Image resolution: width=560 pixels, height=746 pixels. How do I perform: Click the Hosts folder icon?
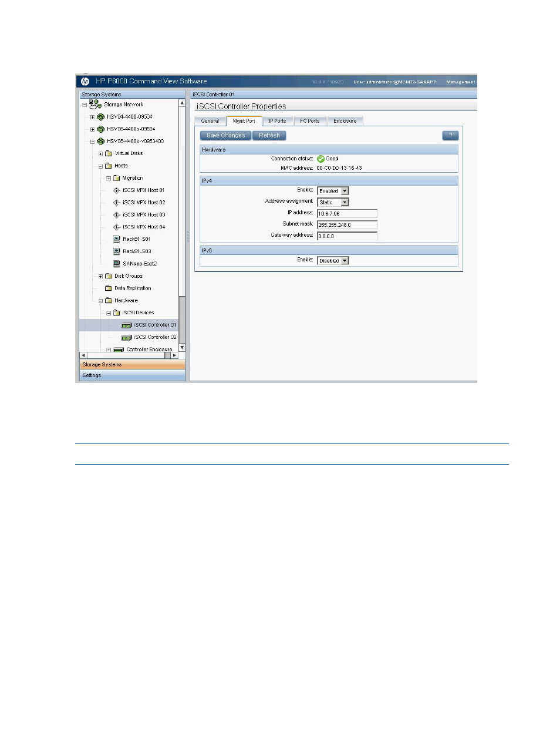coord(109,166)
